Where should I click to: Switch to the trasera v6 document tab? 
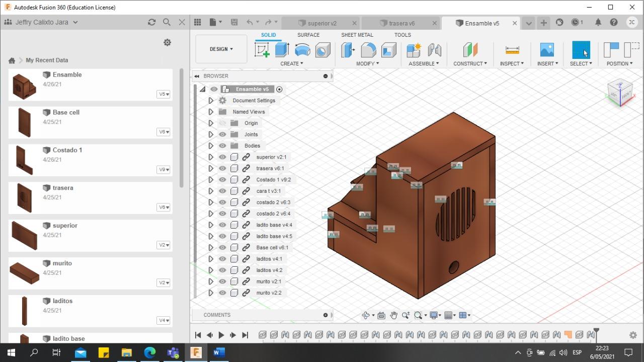pyautogui.click(x=401, y=23)
